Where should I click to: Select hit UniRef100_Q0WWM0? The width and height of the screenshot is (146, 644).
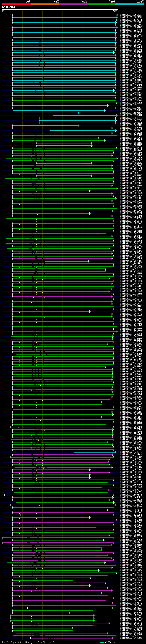(131, 63)
